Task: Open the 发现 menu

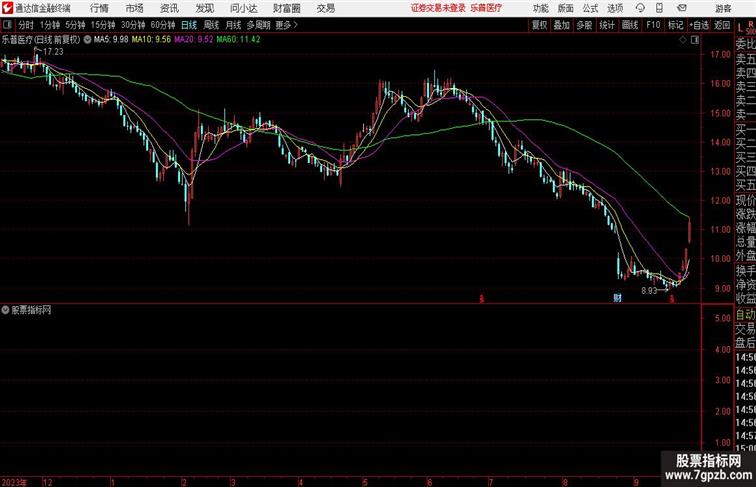Action: pyautogui.click(x=204, y=8)
